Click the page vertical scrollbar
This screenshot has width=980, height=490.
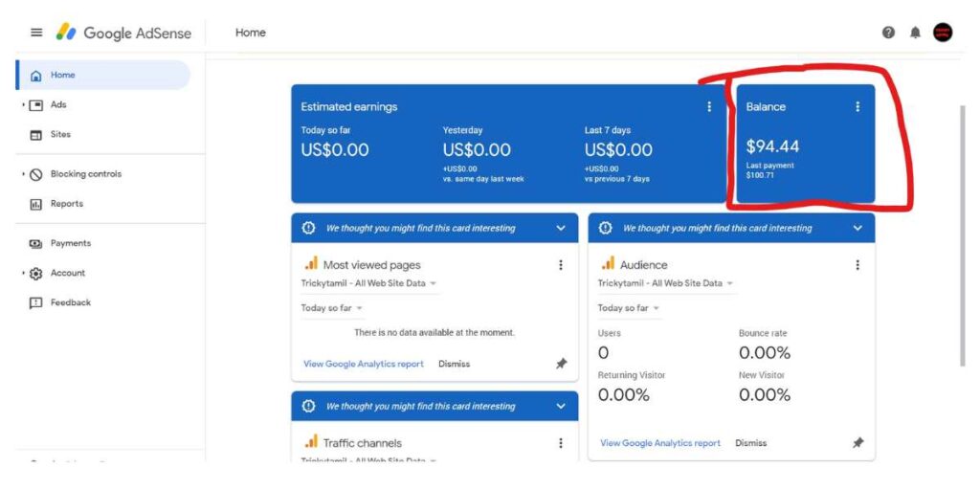(962, 235)
